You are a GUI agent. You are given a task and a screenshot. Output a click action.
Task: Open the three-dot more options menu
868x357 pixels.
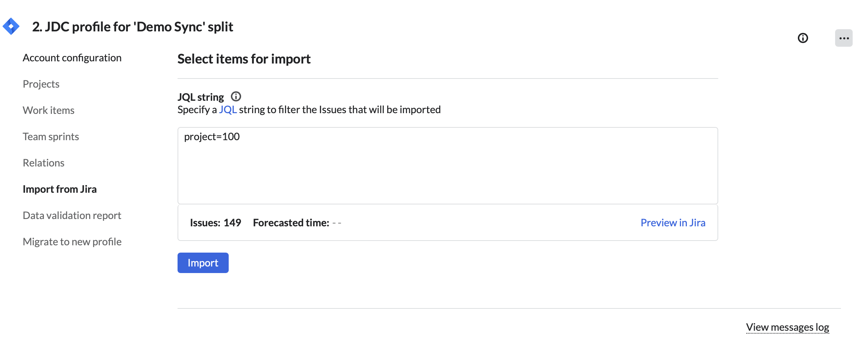coord(844,38)
